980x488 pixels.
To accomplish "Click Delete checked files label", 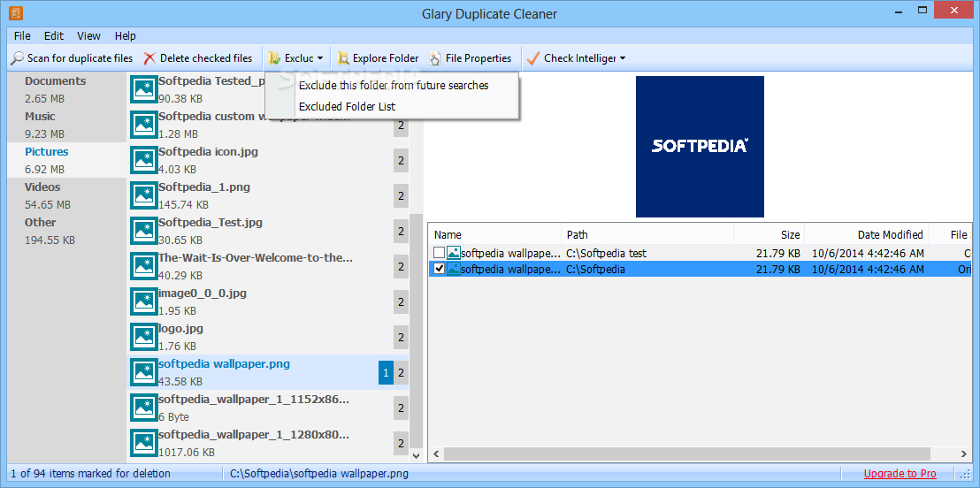I will [206, 58].
